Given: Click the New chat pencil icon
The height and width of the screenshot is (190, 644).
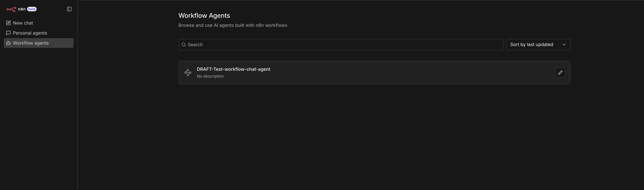Looking at the screenshot, I should [8, 23].
